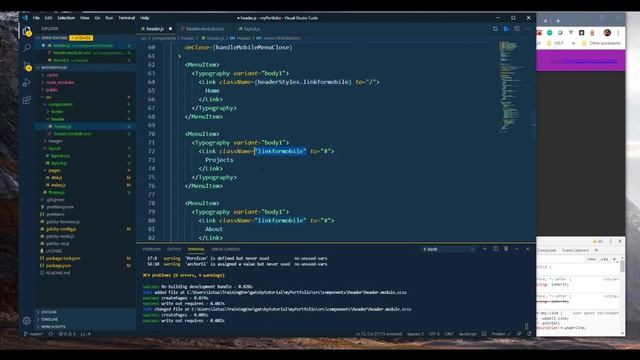Expand the .cache folder
640x360 pixels.
(52, 75)
